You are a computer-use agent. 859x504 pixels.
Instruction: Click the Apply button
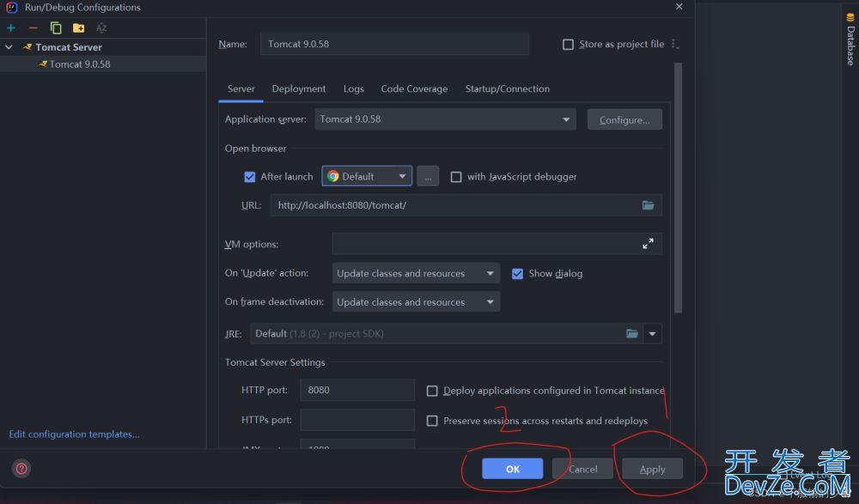click(x=653, y=469)
